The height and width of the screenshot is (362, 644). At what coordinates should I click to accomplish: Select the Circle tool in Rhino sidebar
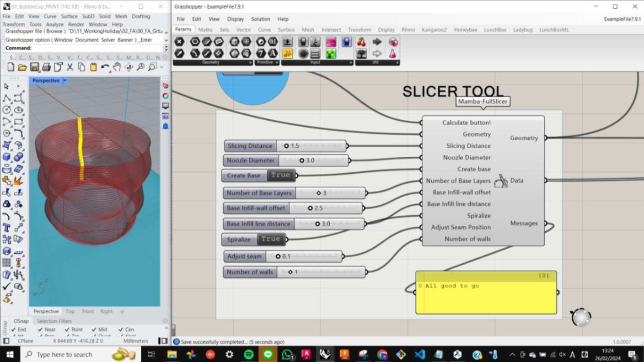pyautogui.click(x=6, y=110)
